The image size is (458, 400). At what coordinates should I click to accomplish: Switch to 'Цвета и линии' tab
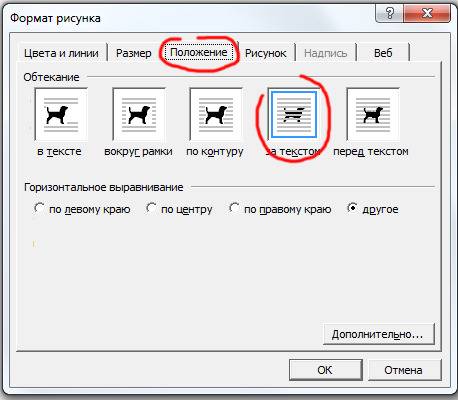point(61,53)
